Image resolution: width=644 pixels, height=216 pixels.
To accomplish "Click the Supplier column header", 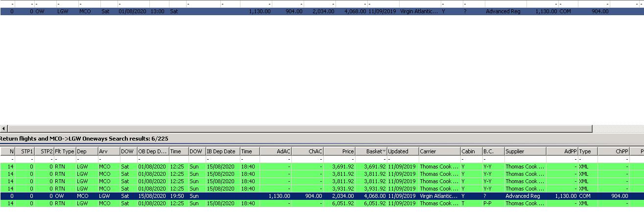I will click(525, 151).
